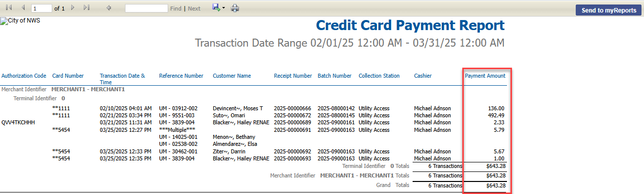Screen dimensions: 644x194
Task: Go to the previous report page
Action: coord(23,8)
